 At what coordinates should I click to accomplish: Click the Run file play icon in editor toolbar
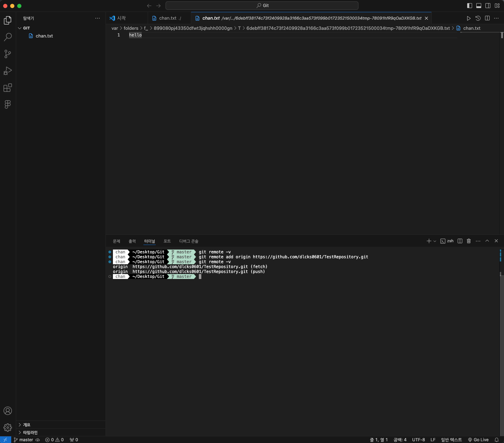[x=469, y=18]
